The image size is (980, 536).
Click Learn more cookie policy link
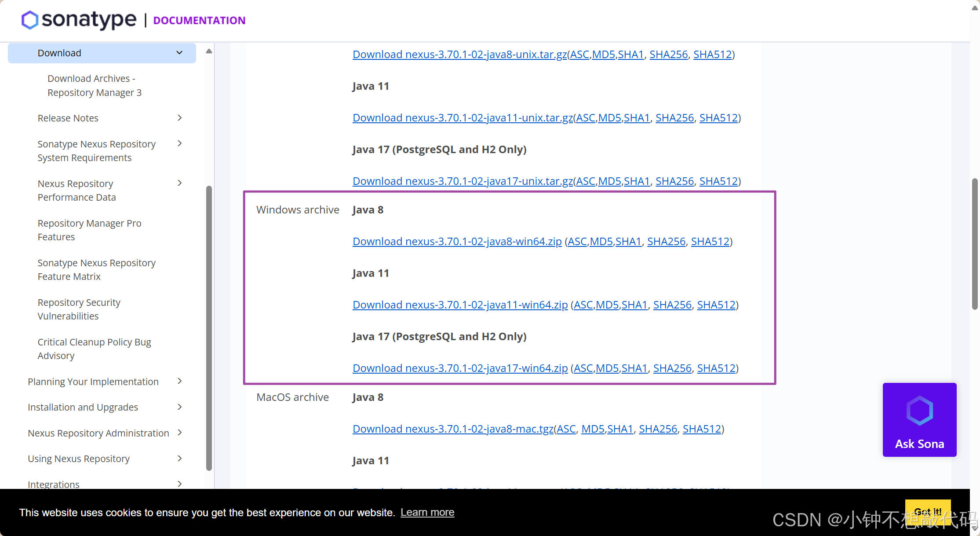point(428,512)
